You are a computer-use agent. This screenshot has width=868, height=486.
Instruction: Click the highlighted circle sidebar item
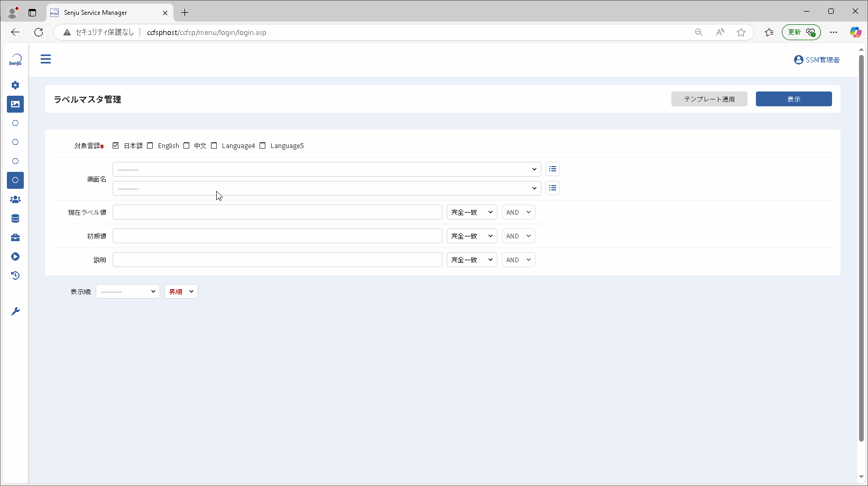15,180
